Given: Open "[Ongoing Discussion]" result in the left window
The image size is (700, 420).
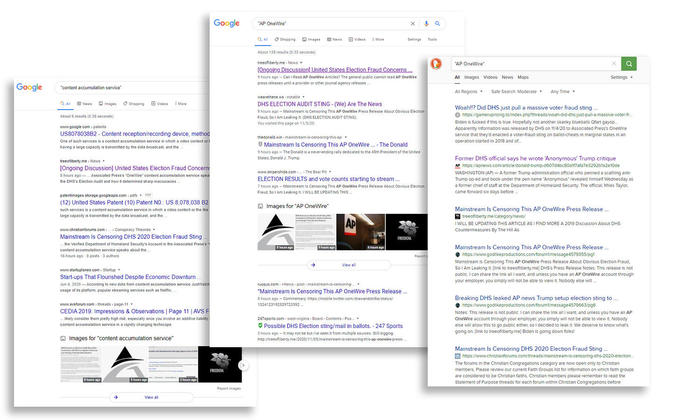Looking at the screenshot, I should coord(134,168).
